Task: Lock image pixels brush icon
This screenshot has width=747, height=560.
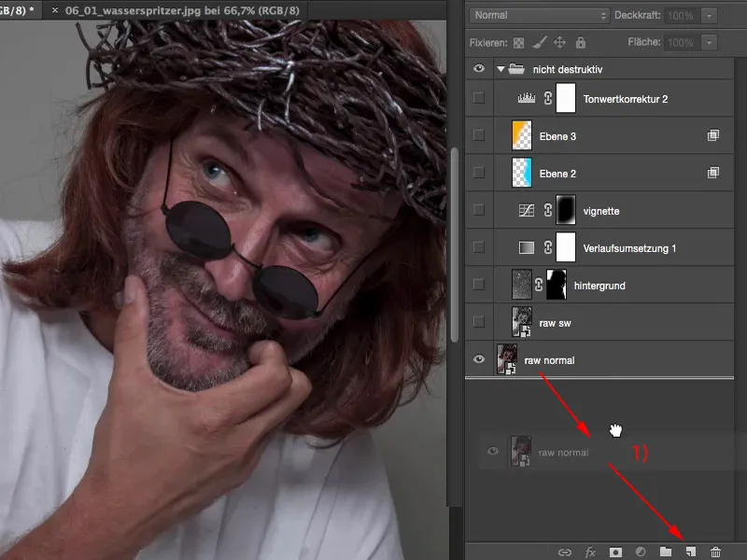Action: [x=540, y=42]
